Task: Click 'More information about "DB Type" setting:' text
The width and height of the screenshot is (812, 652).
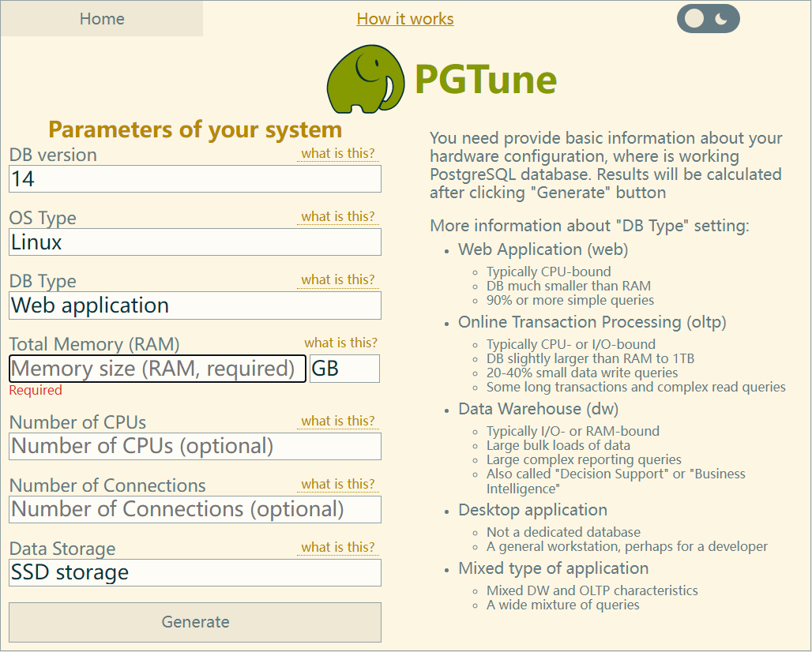Action: coord(589,226)
